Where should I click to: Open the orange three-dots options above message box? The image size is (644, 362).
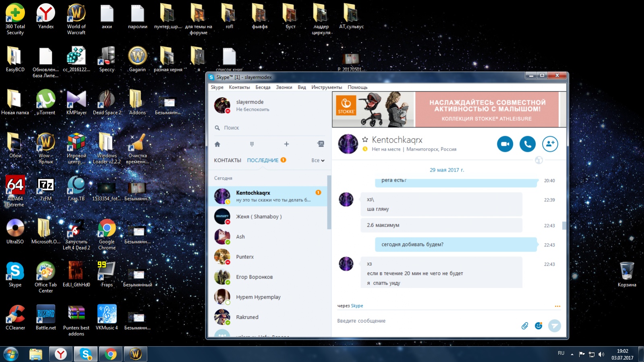coord(557,306)
